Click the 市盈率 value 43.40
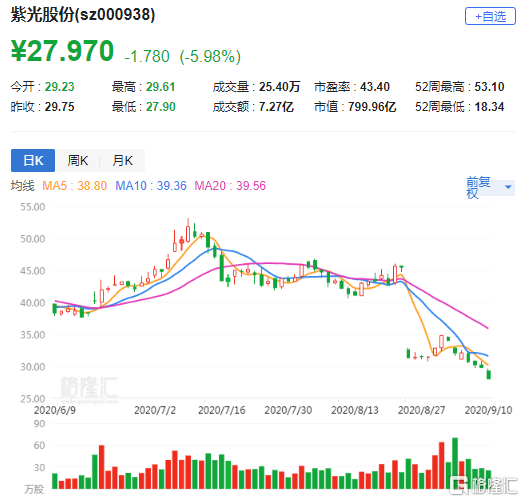 click(x=375, y=87)
